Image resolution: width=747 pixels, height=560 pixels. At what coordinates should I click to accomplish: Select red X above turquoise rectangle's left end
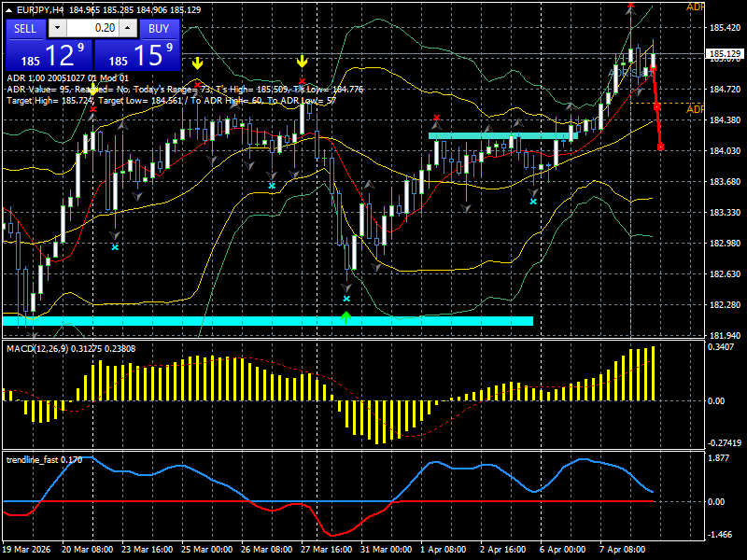pos(436,118)
